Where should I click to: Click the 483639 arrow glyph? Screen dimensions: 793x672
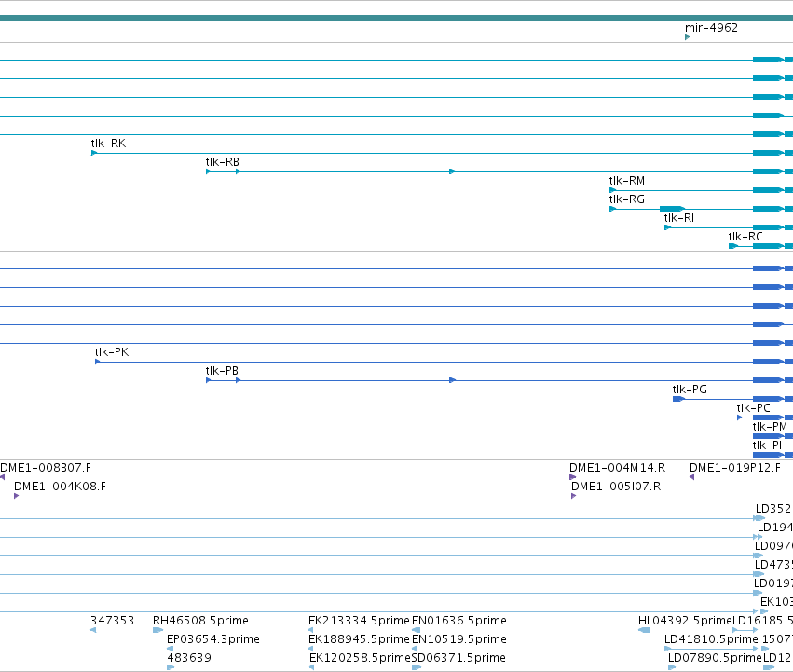(x=171, y=667)
